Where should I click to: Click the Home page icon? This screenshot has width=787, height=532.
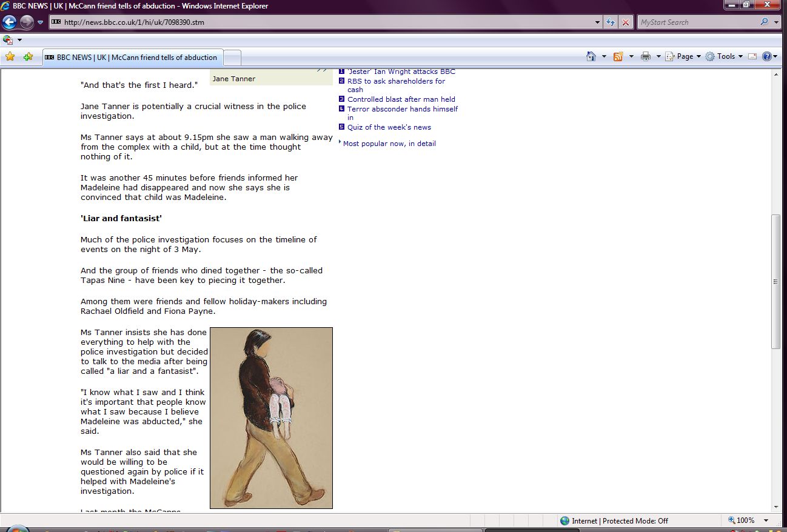pos(591,56)
